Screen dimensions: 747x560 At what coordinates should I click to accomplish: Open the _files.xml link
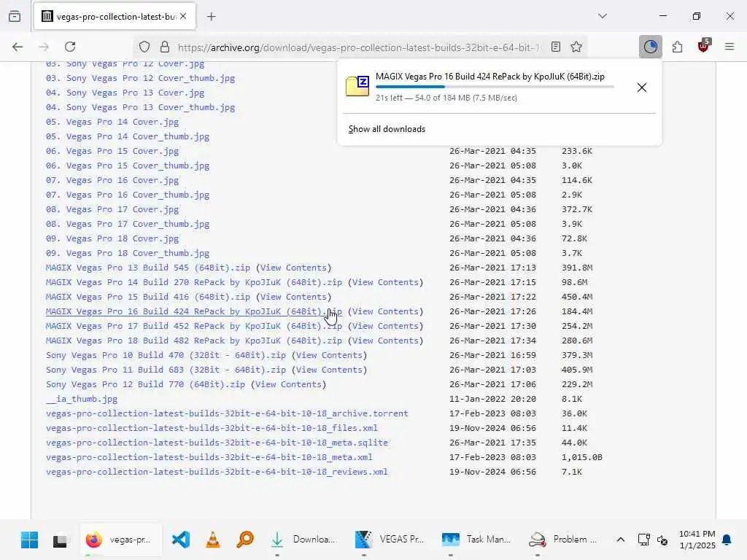212,428
